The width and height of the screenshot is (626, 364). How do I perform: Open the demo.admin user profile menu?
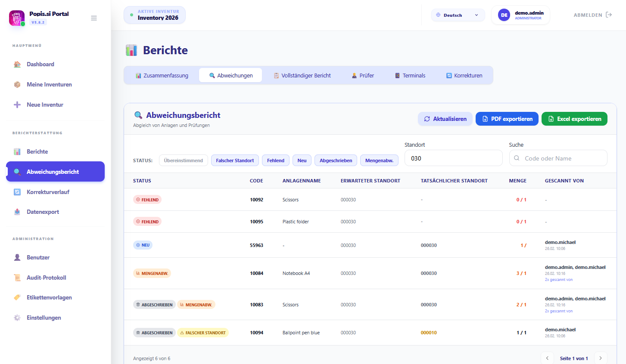[x=520, y=15]
